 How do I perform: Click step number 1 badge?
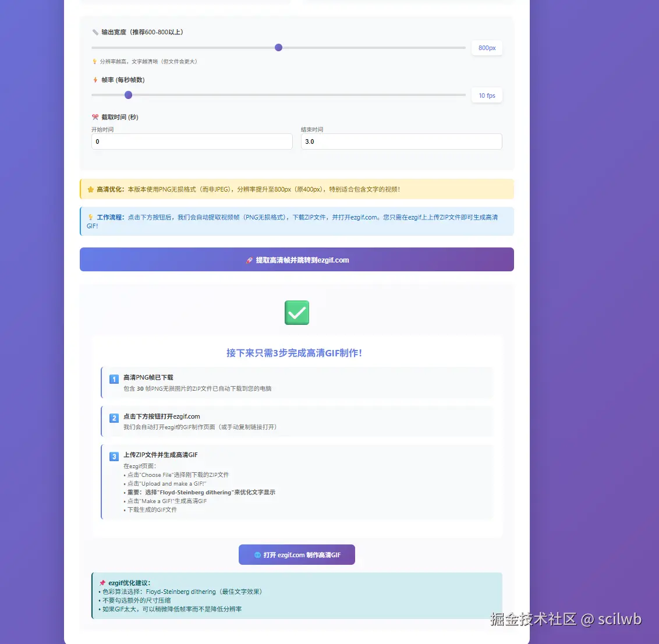pyautogui.click(x=114, y=378)
